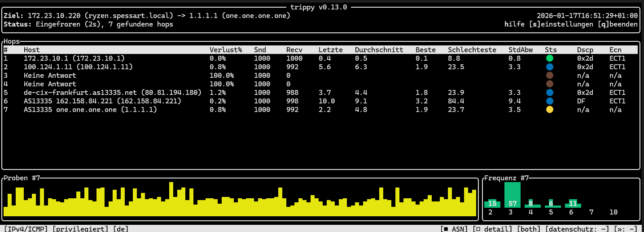Click the Recv value 998
This screenshot has height=232, width=644.
[x=293, y=101]
